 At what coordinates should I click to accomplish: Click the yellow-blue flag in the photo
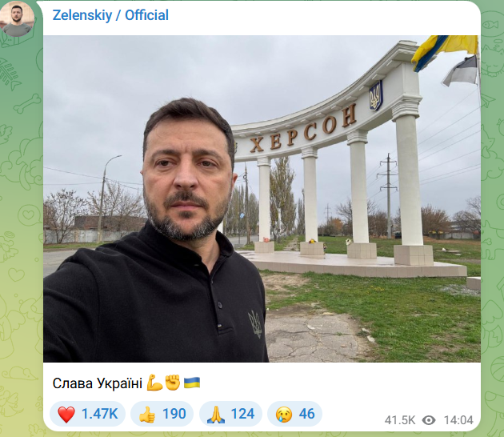(445, 51)
